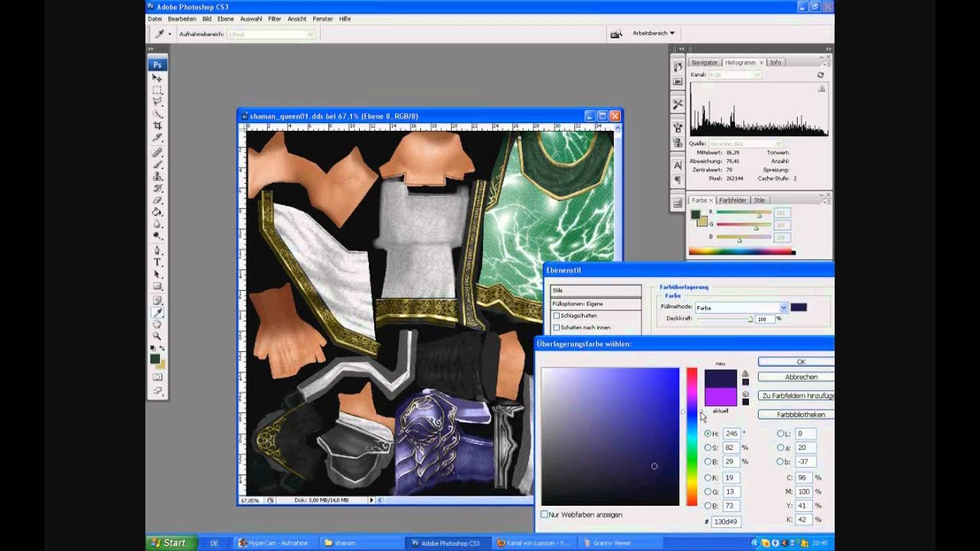Screen dimensions: 980x551
Task: Open the Actions panel dock icon
Action: [x=678, y=82]
